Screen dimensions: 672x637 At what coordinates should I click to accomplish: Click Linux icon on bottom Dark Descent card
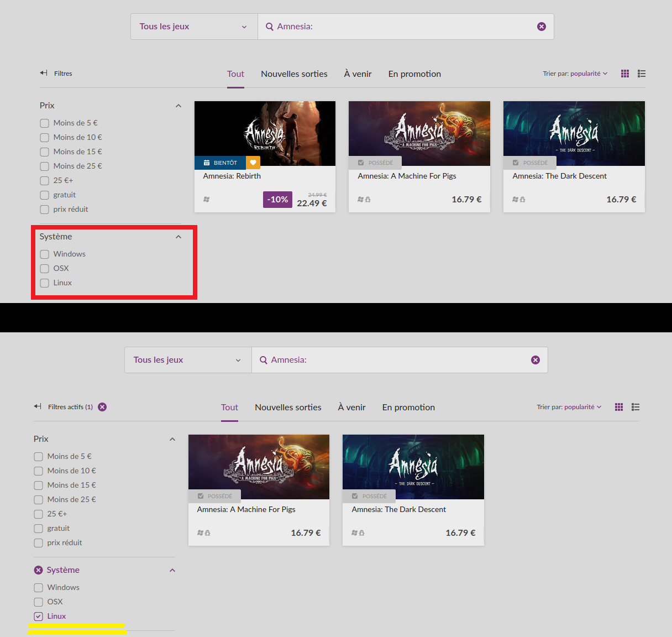(362, 532)
